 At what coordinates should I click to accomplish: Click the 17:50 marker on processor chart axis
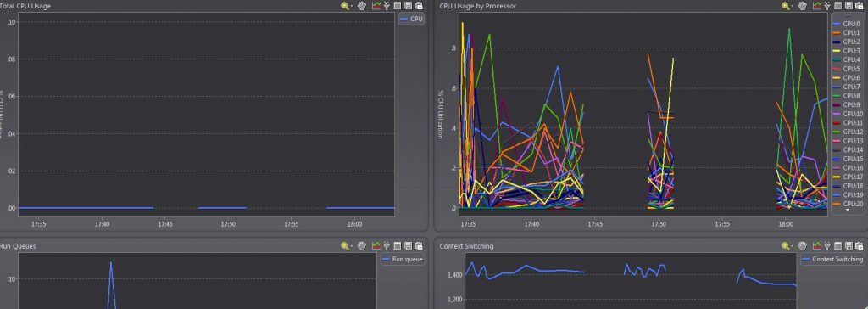coord(659,225)
